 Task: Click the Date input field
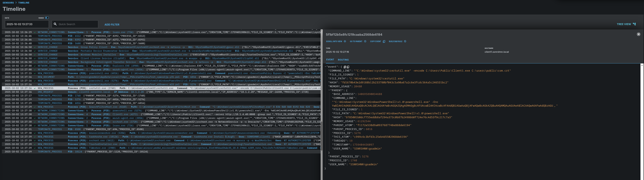27,24
